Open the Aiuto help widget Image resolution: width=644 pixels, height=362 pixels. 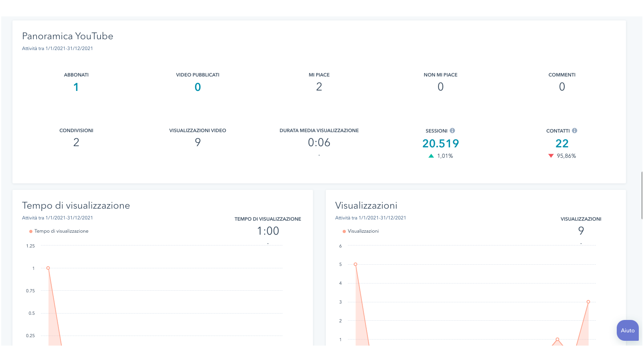pyautogui.click(x=627, y=330)
